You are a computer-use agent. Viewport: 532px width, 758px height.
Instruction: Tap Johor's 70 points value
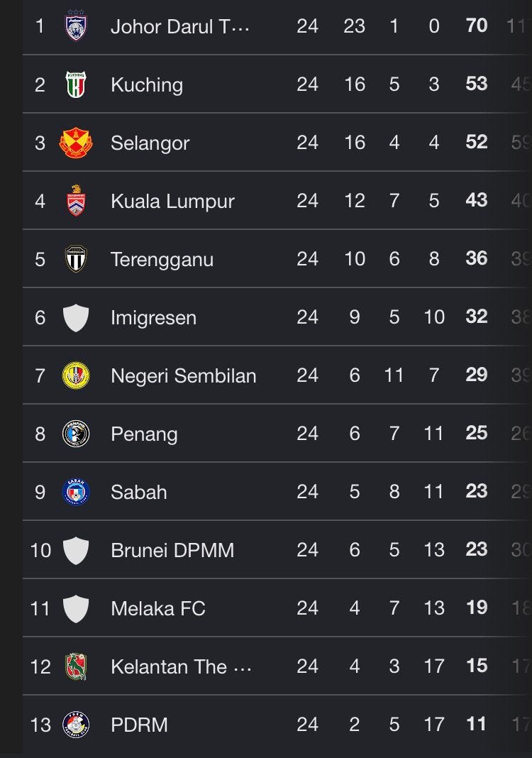point(477,26)
